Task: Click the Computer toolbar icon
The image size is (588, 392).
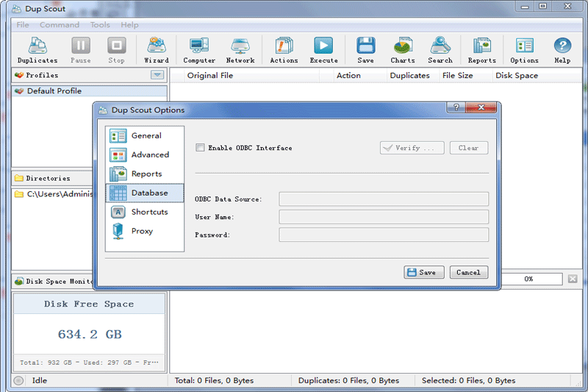Action: (x=199, y=50)
